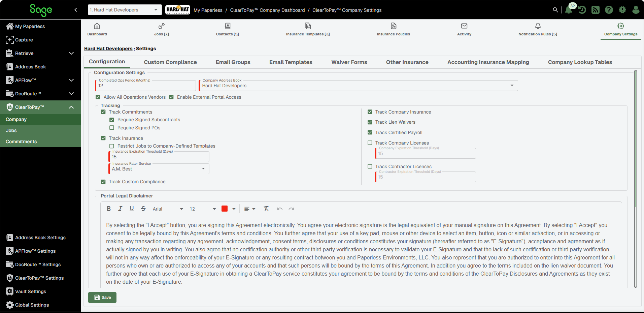The image size is (644, 313).
Task: Clear formatting in the disclaimer editor
Action: click(x=266, y=209)
